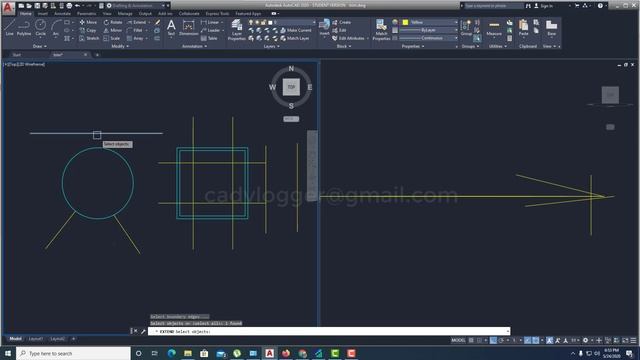Activate the Scale command
Screen dimensions: 640x360
(111, 38)
